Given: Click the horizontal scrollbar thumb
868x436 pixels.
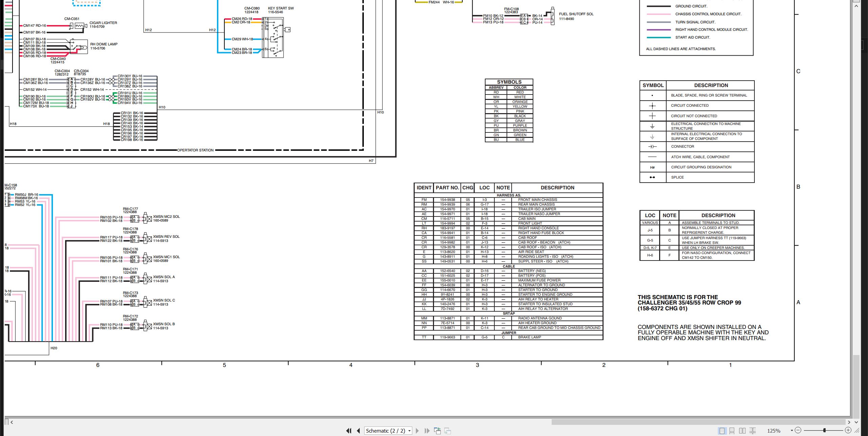Looking at the screenshot, I should (x=698, y=422).
